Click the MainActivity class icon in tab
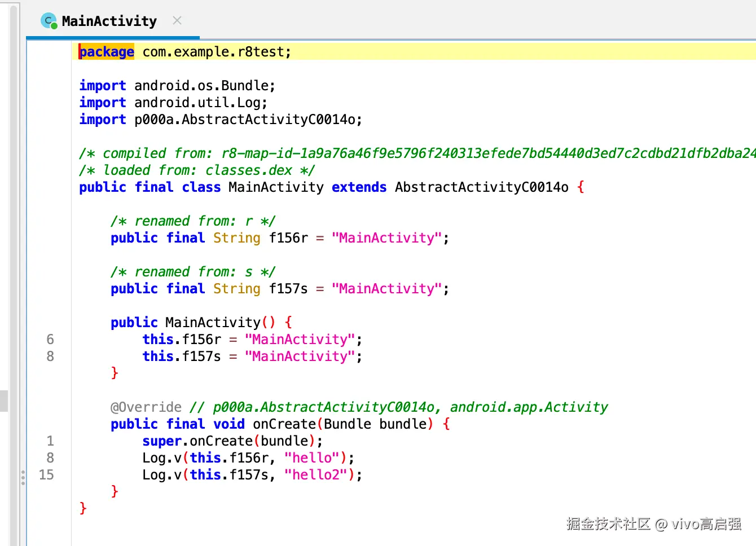 (x=49, y=21)
